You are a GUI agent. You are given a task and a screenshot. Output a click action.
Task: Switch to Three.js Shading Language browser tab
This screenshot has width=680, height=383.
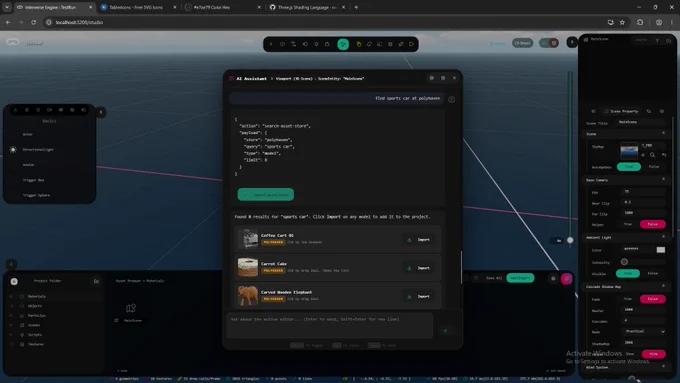coord(307,7)
